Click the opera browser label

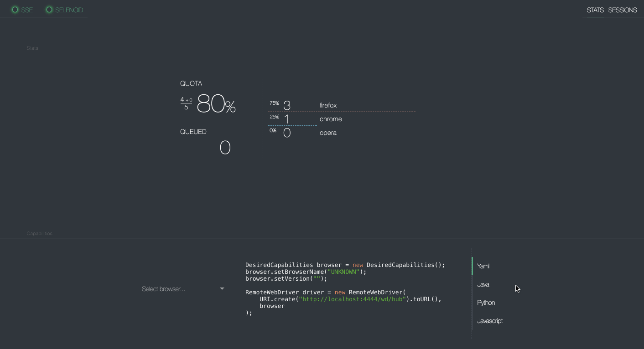tap(328, 133)
